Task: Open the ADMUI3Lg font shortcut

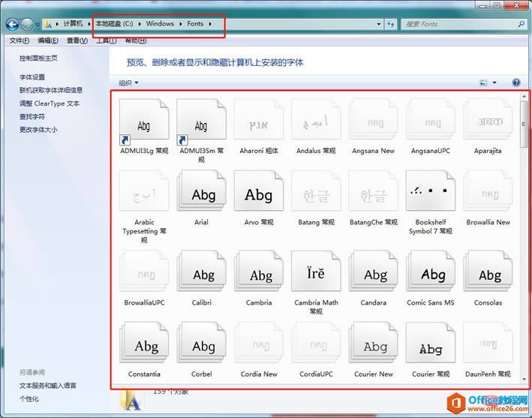Action: point(144,122)
